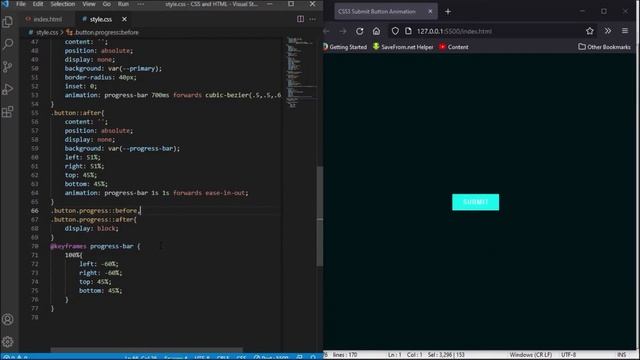Viewport: 640px width, 360px height.
Task: Open the Explorer view in VS Code
Action: [7, 21]
